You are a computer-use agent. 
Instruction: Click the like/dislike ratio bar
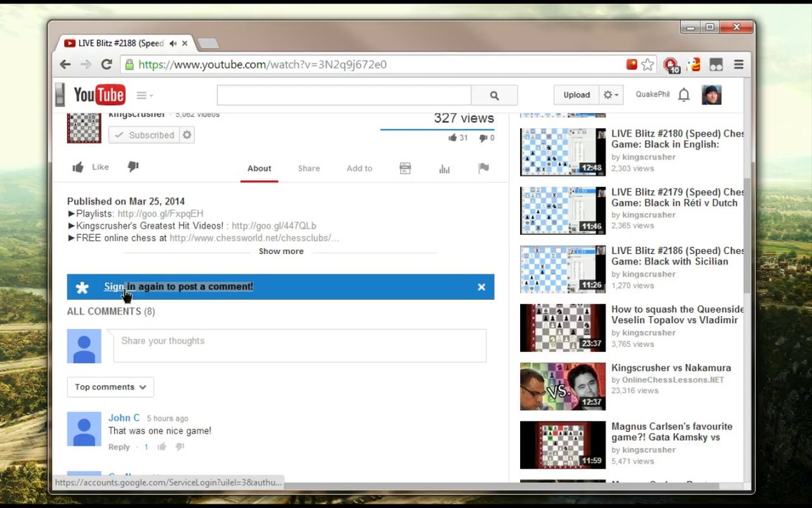437,129
